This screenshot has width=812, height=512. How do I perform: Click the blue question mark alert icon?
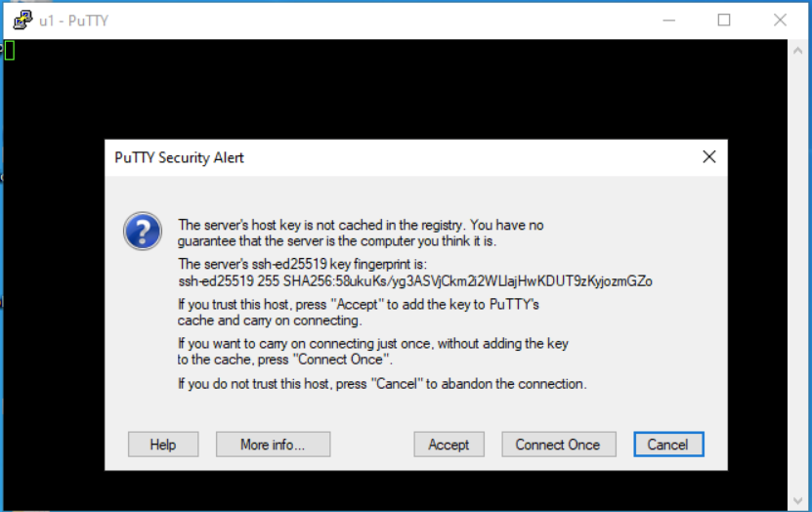tap(142, 232)
